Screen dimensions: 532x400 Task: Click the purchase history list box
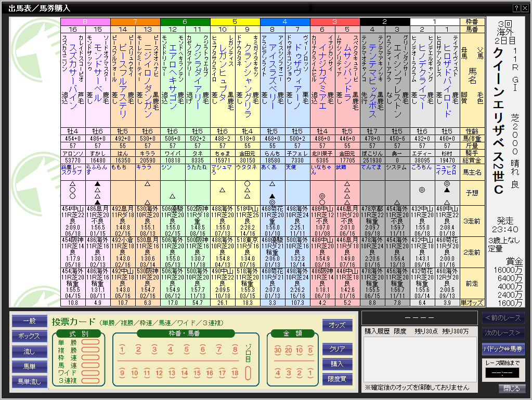coord(420,359)
